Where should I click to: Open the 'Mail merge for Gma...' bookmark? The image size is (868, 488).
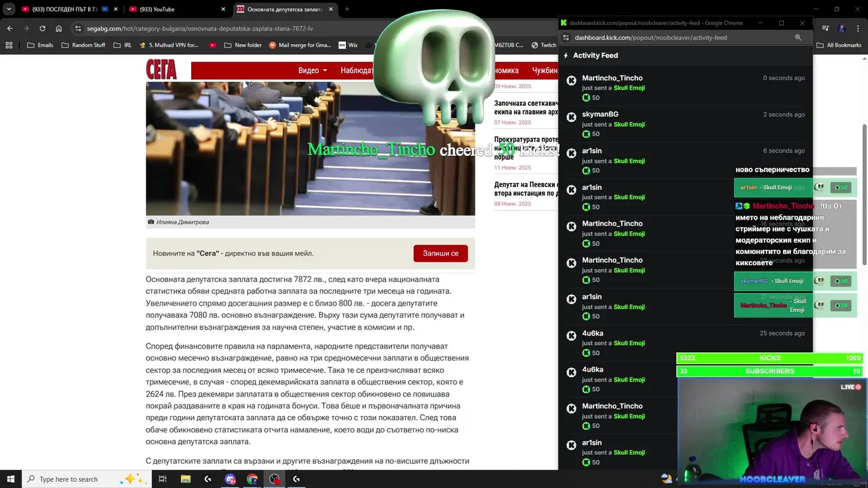(x=300, y=45)
